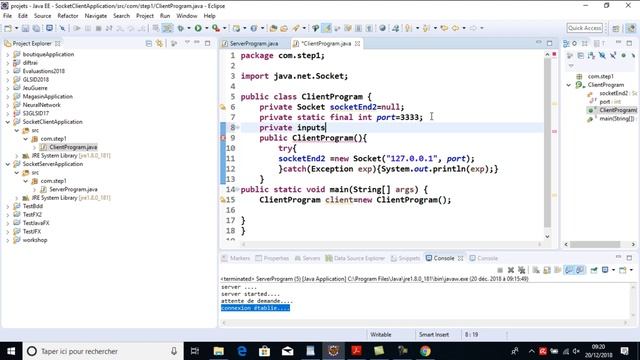Collapse ClientProgram class in Outline view
The width and height of the screenshot is (640, 360).
pyautogui.click(x=569, y=85)
